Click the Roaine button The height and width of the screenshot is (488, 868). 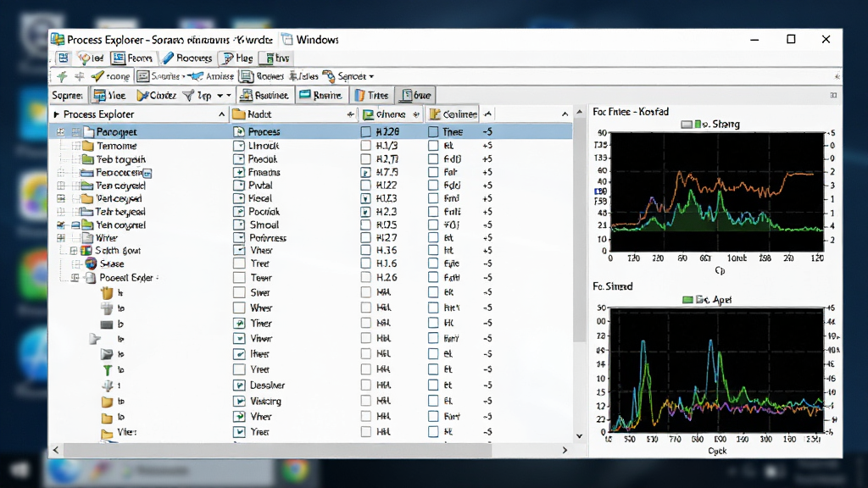pos(321,95)
